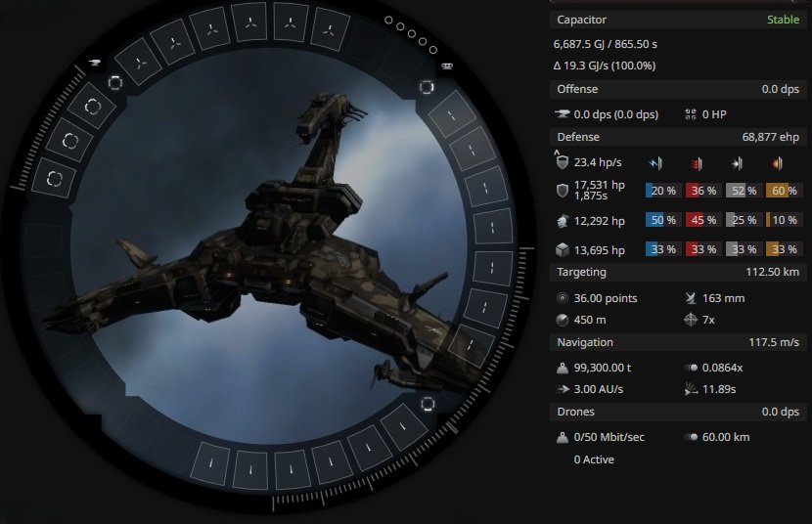Image resolution: width=812 pixels, height=524 pixels.
Task: Click the 0 Active drones text
Action: (594, 459)
